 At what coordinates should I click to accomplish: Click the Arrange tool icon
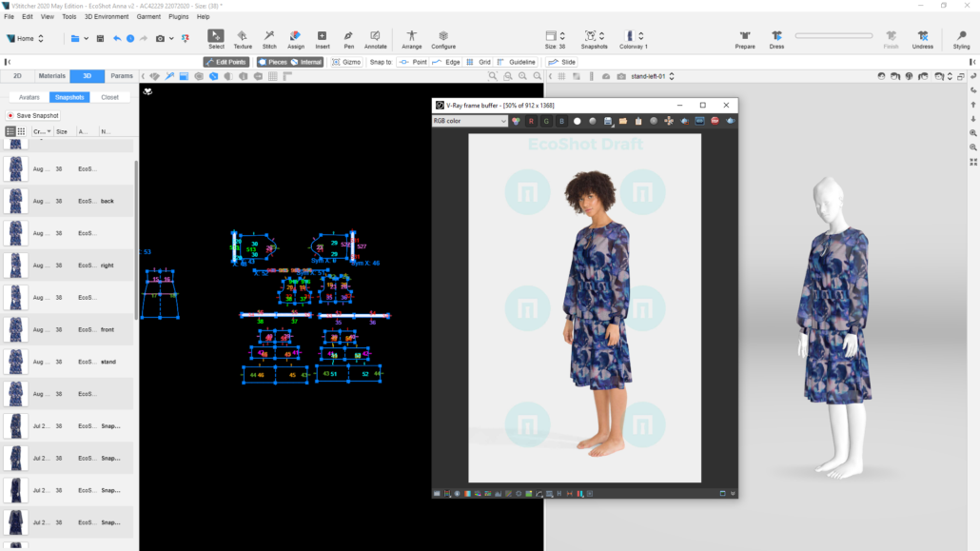(411, 38)
